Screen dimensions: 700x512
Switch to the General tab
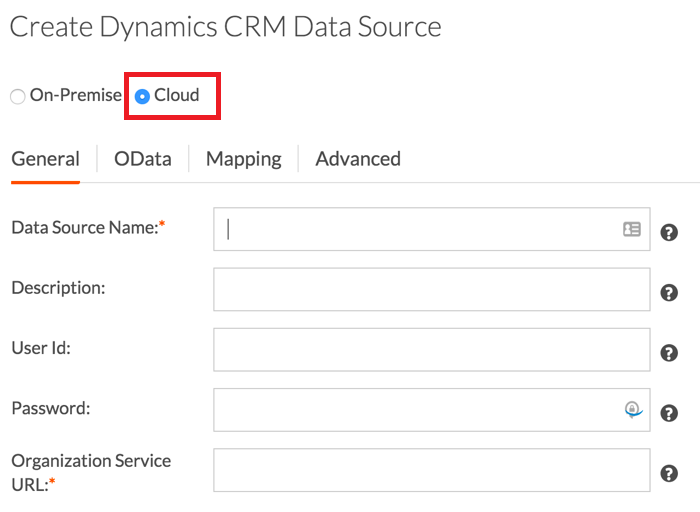(x=45, y=159)
